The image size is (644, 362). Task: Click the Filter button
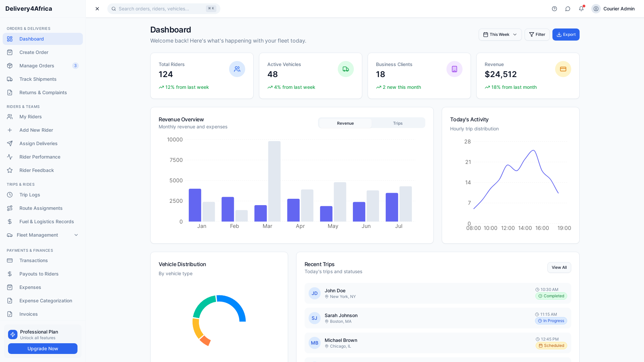click(x=537, y=35)
